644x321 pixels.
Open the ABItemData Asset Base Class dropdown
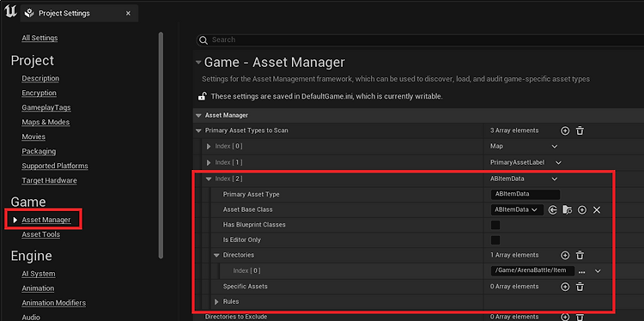click(x=517, y=209)
